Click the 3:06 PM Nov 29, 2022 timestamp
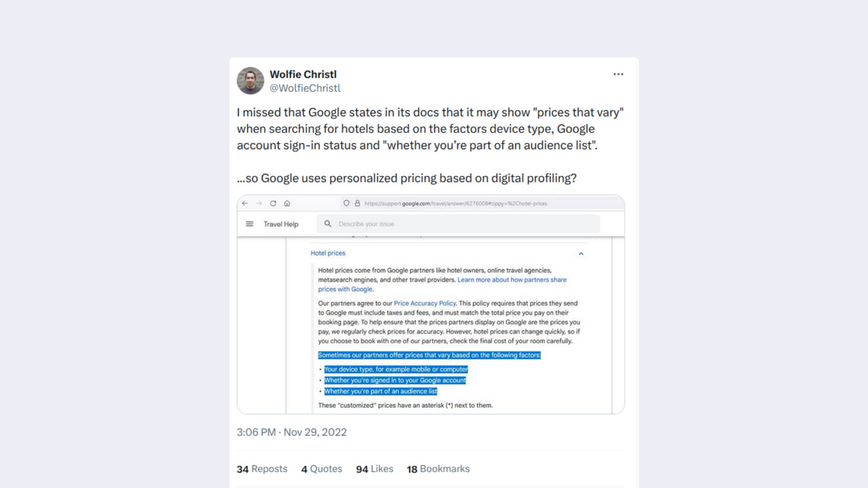The height and width of the screenshot is (488, 868). coord(292,432)
